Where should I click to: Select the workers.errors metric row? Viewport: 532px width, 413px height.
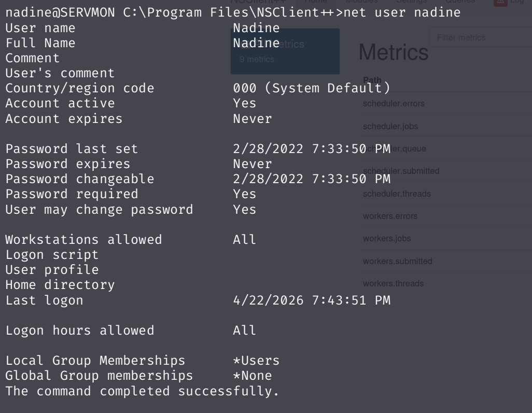(390, 216)
